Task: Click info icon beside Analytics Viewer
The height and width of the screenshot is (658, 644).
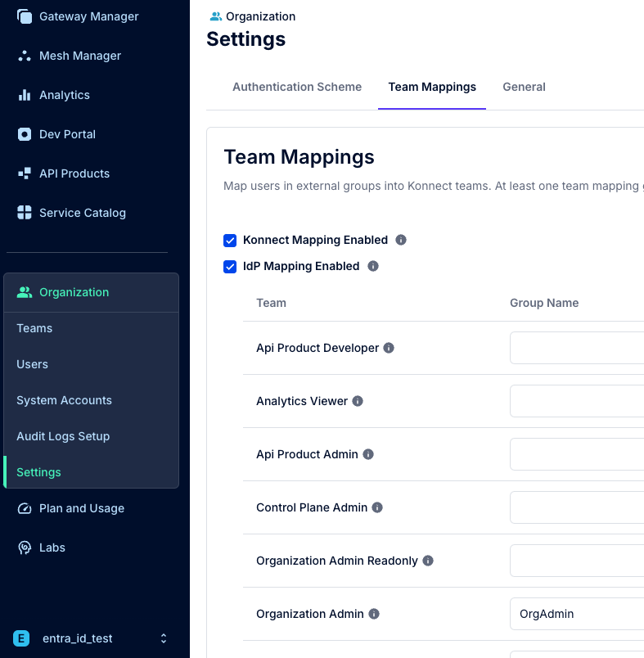Action: (358, 401)
